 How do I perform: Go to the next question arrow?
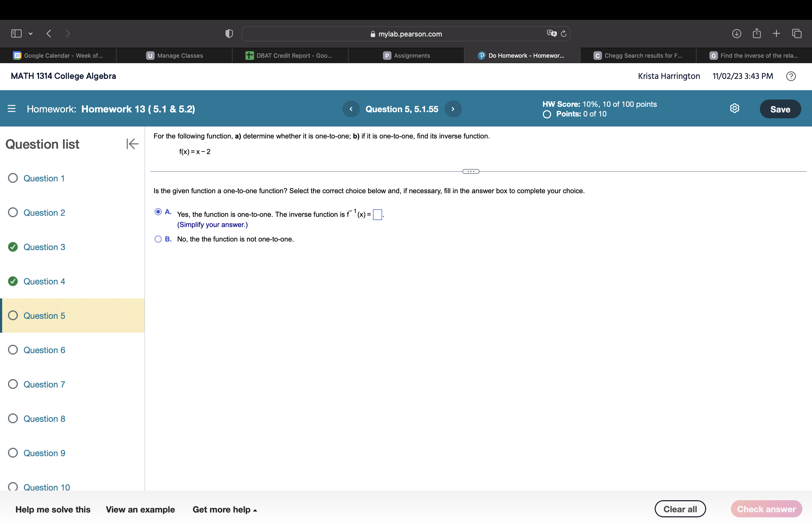point(453,109)
